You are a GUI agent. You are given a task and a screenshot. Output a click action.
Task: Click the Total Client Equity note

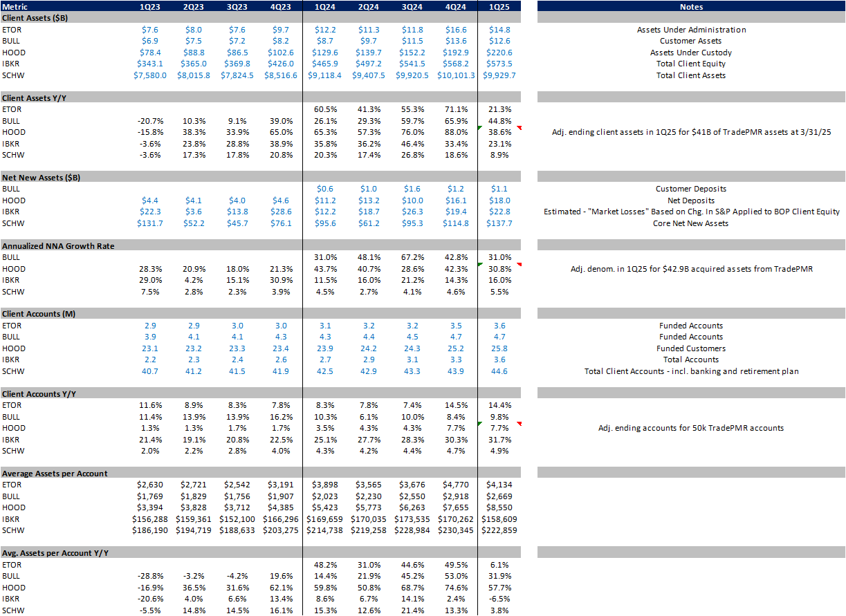tap(691, 64)
